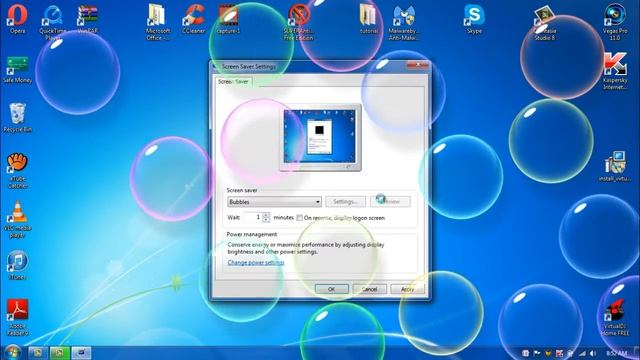The height and width of the screenshot is (360, 640).
Task: Click Cancel in Screen Saver Settings
Action: (369, 289)
